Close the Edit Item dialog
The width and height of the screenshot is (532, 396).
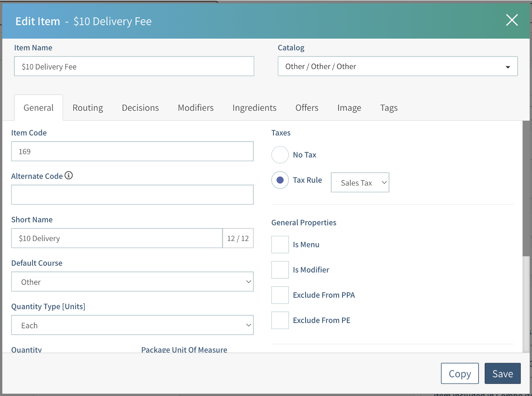(x=512, y=20)
